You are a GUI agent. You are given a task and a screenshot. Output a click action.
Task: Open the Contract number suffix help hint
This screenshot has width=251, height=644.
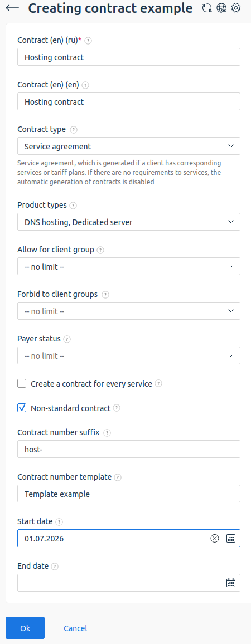click(107, 432)
